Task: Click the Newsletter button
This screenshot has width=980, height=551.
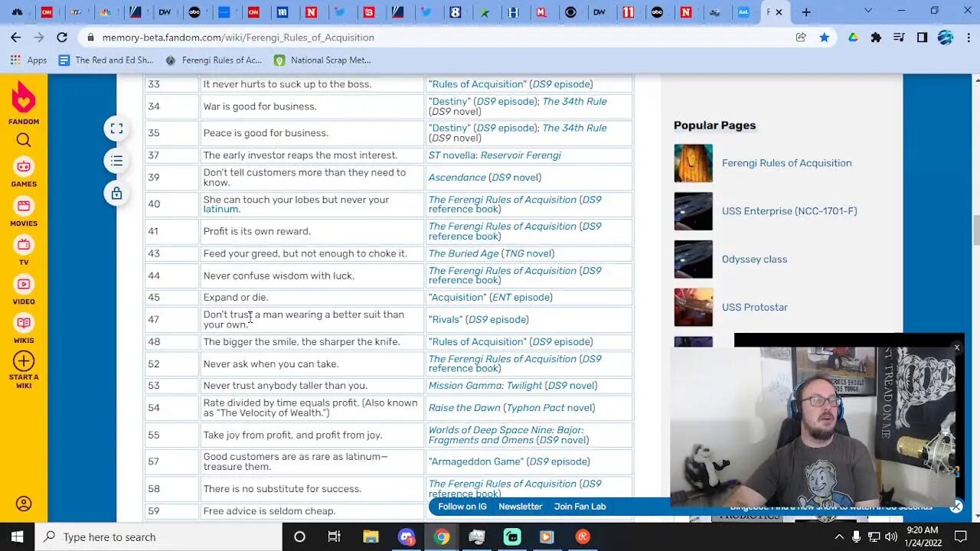Action: click(521, 507)
